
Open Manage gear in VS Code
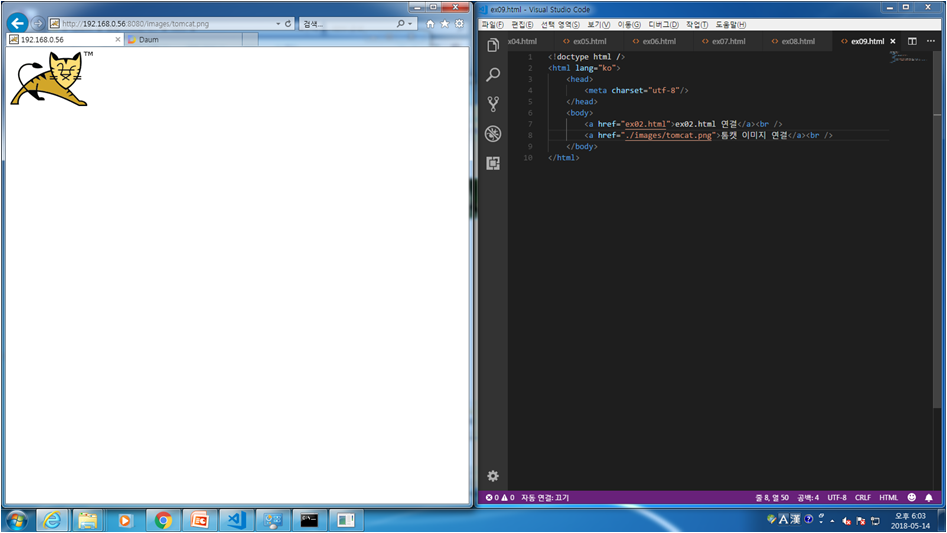(493, 476)
